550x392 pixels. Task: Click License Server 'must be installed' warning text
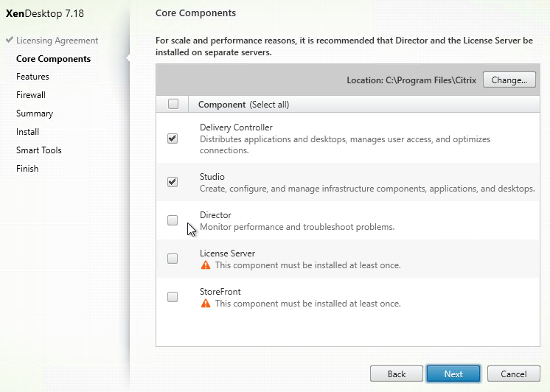pyautogui.click(x=308, y=265)
